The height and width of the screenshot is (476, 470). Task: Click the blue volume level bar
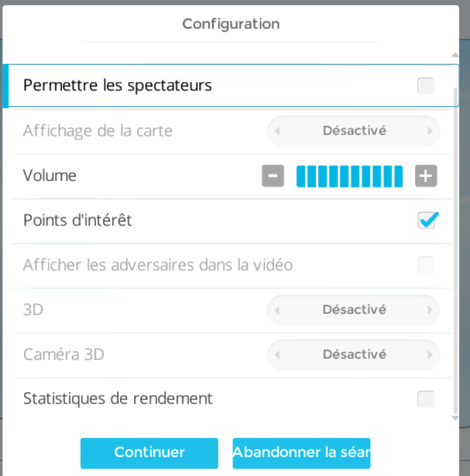(349, 176)
